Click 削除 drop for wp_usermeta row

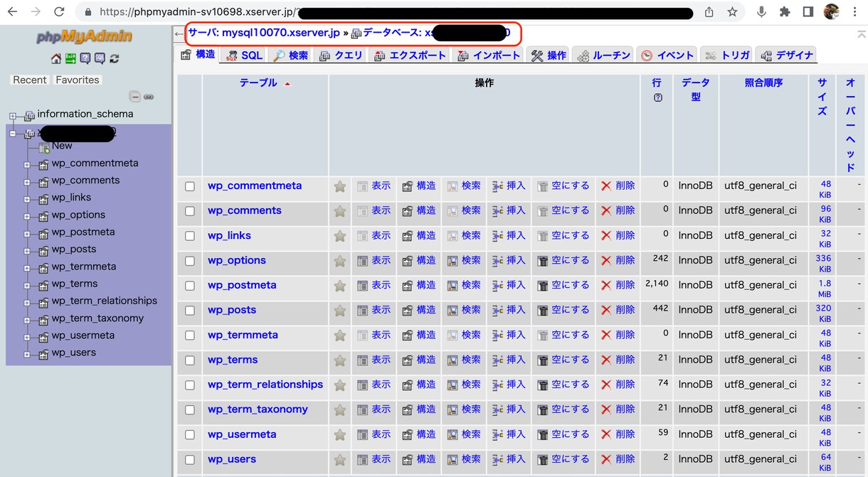(x=618, y=435)
